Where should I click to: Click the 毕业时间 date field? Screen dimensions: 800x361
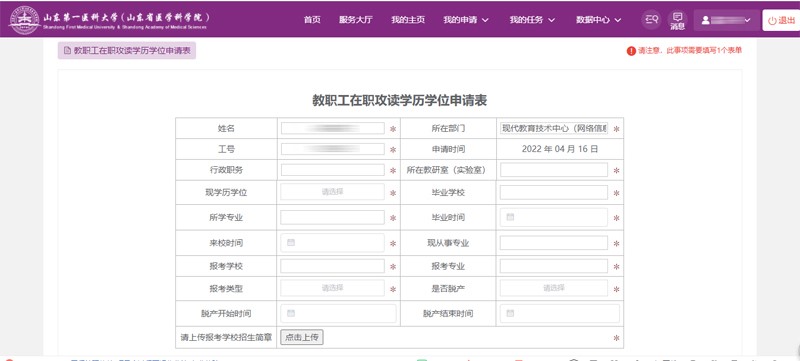pos(554,217)
